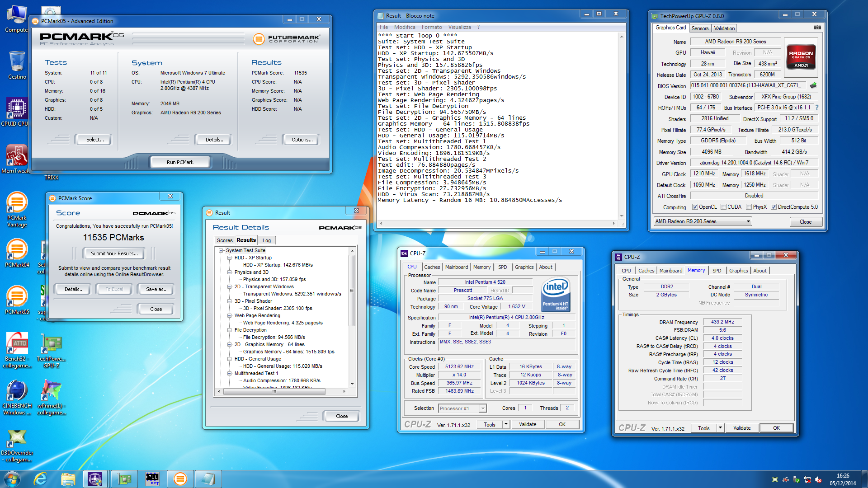Open the Computer desktop icon
Viewport: 868px width, 488px height.
pos(16,19)
